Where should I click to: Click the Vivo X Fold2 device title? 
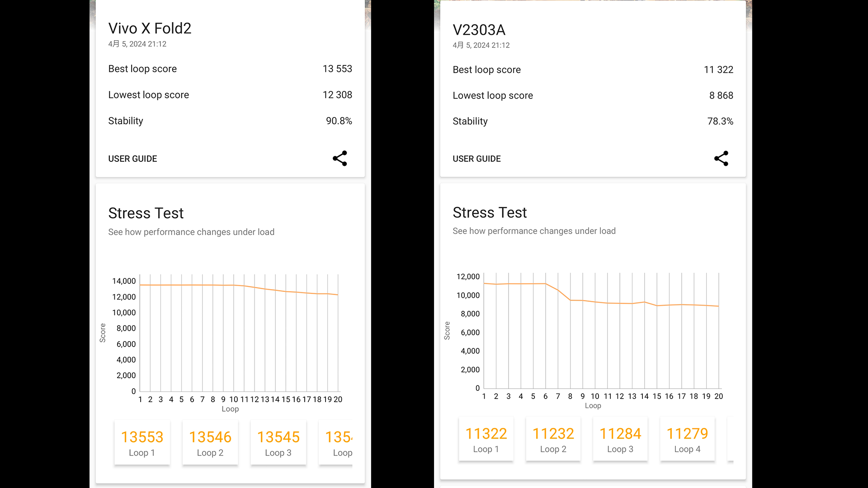[x=150, y=28]
